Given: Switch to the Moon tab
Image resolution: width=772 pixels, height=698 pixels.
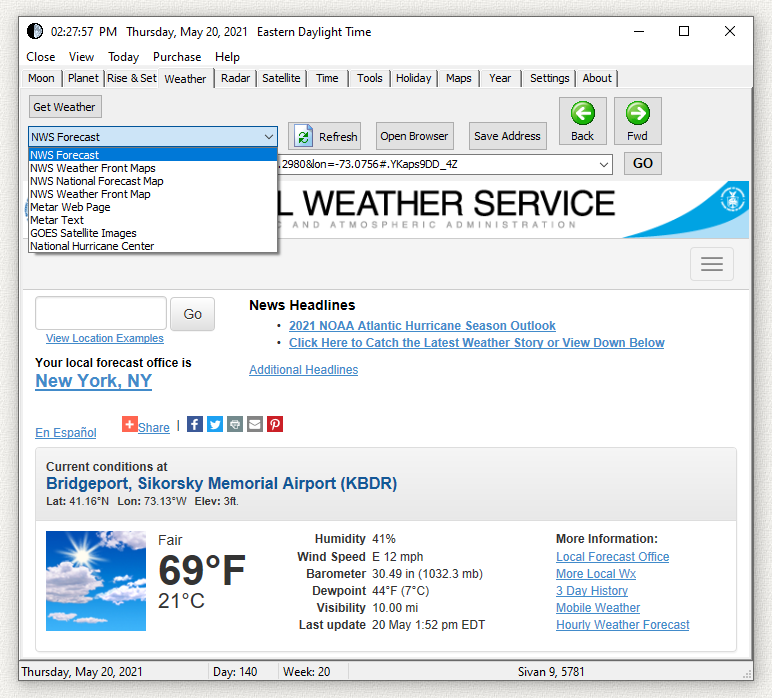Looking at the screenshot, I should click(x=41, y=78).
